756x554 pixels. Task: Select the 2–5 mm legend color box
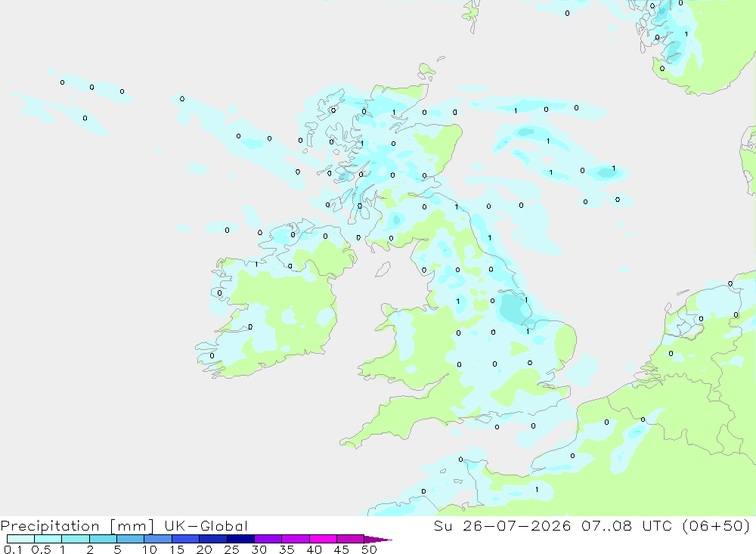pos(103,539)
